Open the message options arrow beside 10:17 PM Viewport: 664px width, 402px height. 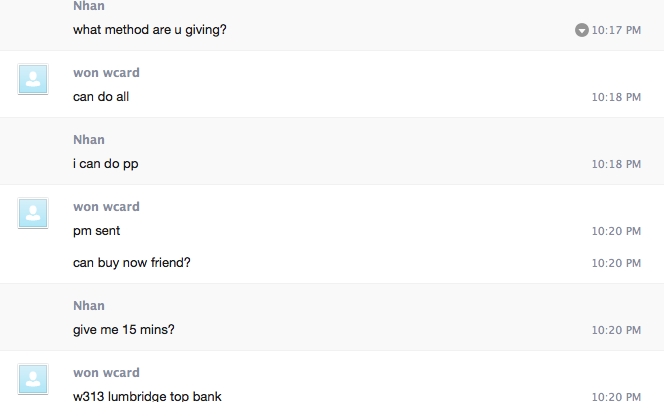[x=582, y=30]
